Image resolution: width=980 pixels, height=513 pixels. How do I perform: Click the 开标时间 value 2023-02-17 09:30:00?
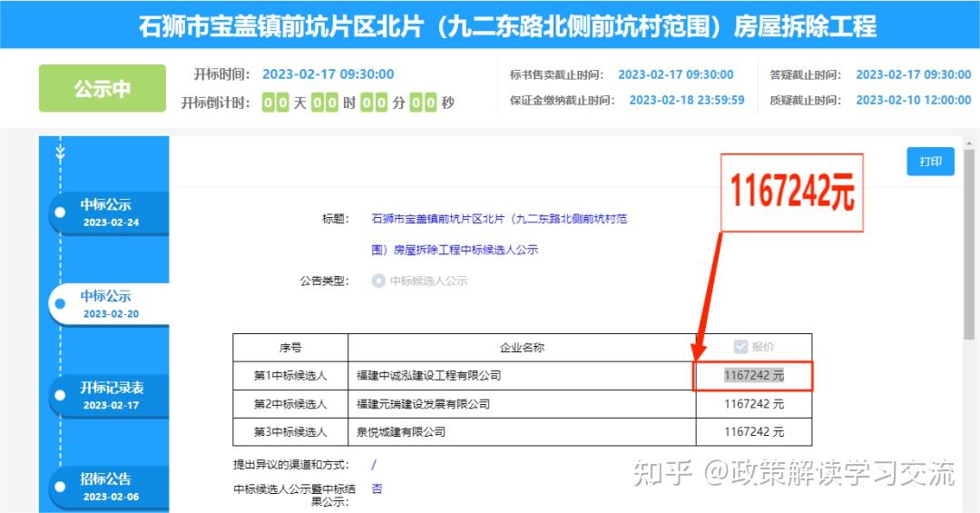tap(328, 74)
